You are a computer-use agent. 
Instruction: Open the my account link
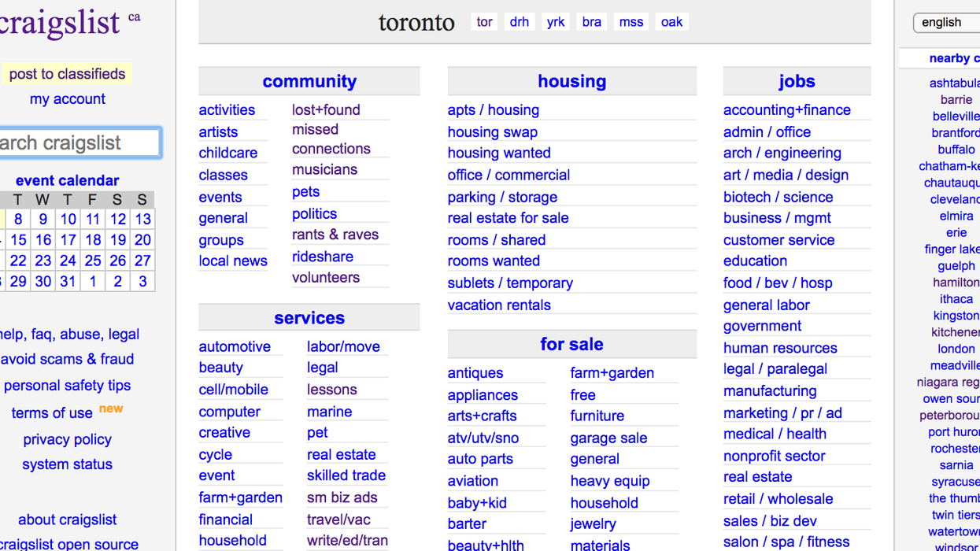[68, 99]
